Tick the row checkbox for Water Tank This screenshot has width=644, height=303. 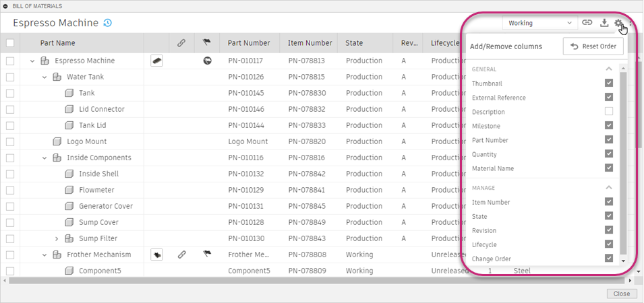pyautogui.click(x=10, y=77)
